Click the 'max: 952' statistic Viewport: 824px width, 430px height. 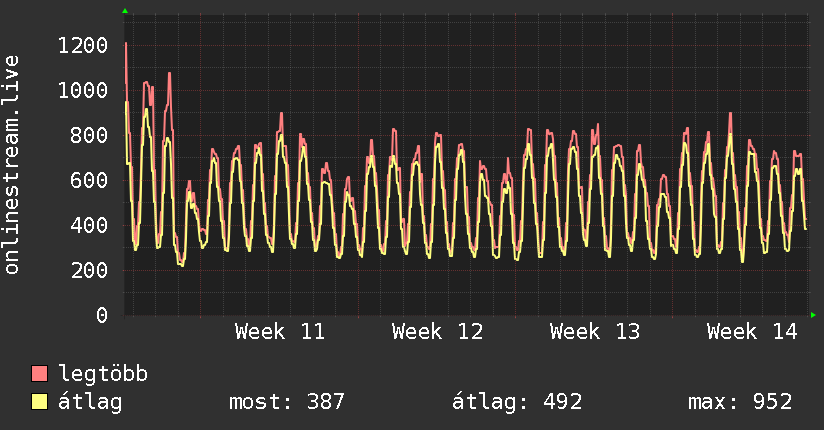[x=740, y=402]
